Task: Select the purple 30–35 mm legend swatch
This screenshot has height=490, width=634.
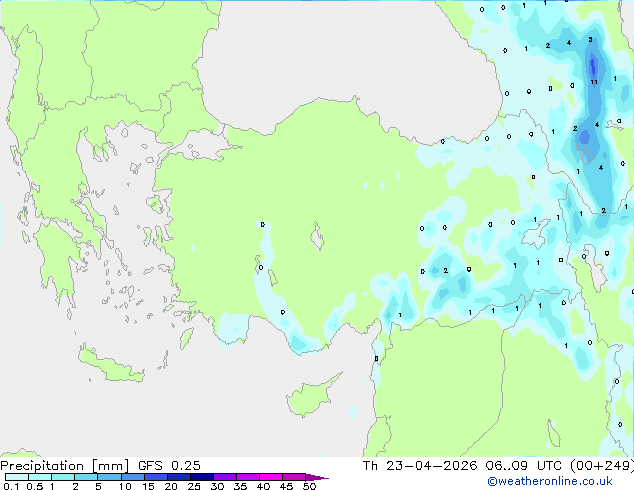Action: pyautogui.click(x=225, y=477)
